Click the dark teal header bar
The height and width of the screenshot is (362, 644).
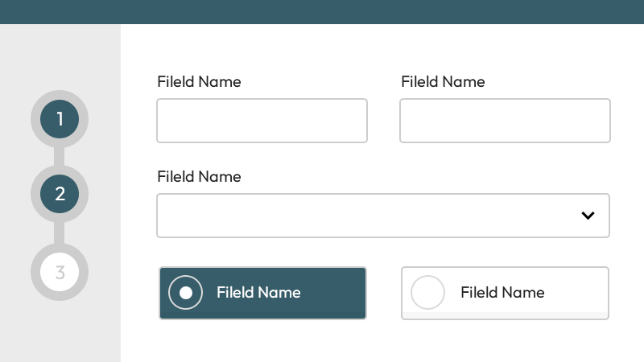(x=322, y=12)
